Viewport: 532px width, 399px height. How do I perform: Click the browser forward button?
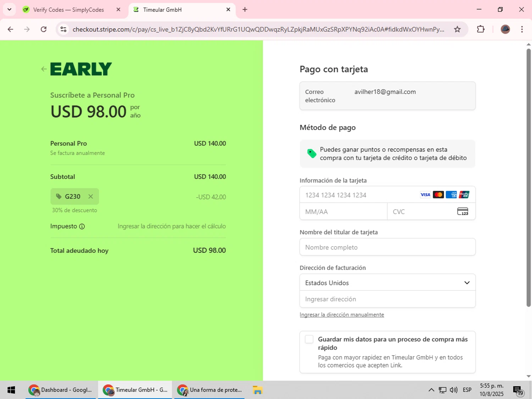(27, 29)
